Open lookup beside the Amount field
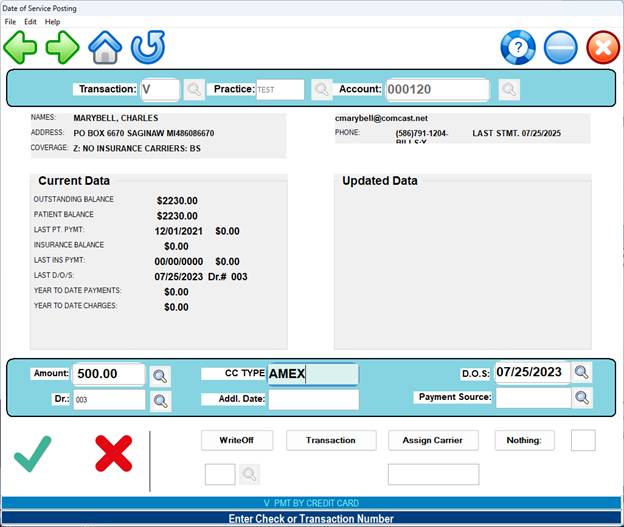 coord(160,376)
